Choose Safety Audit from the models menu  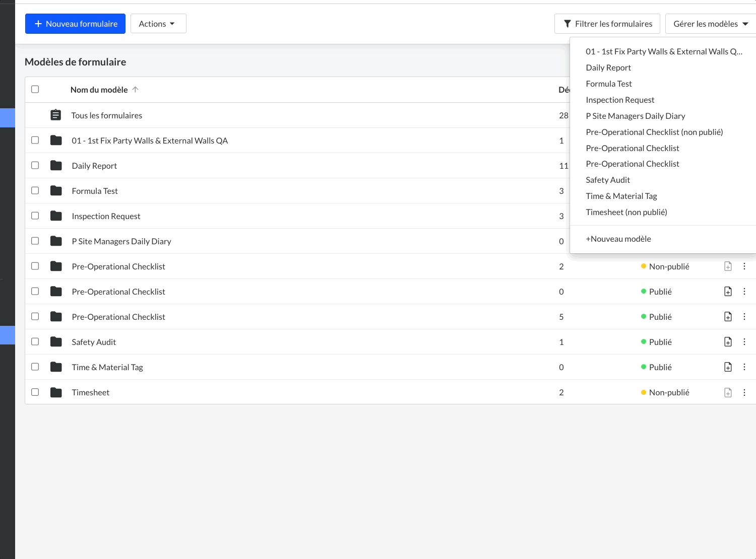tap(607, 180)
